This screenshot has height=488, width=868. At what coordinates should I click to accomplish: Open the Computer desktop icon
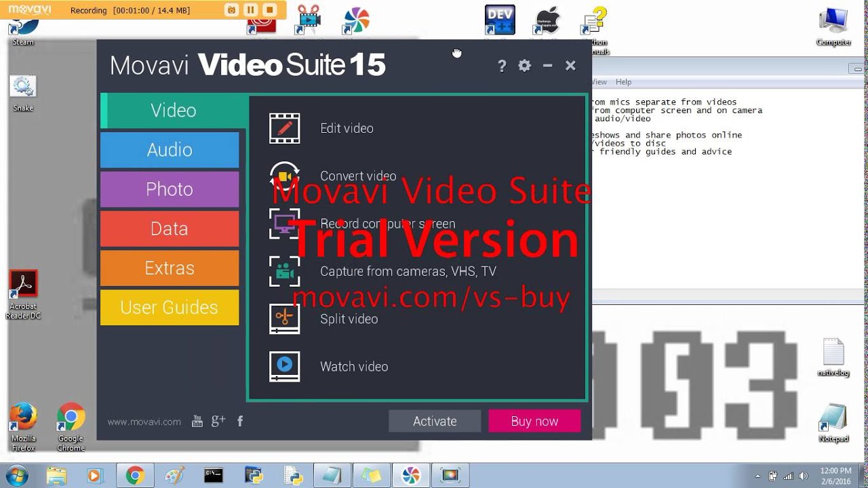tap(833, 26)
